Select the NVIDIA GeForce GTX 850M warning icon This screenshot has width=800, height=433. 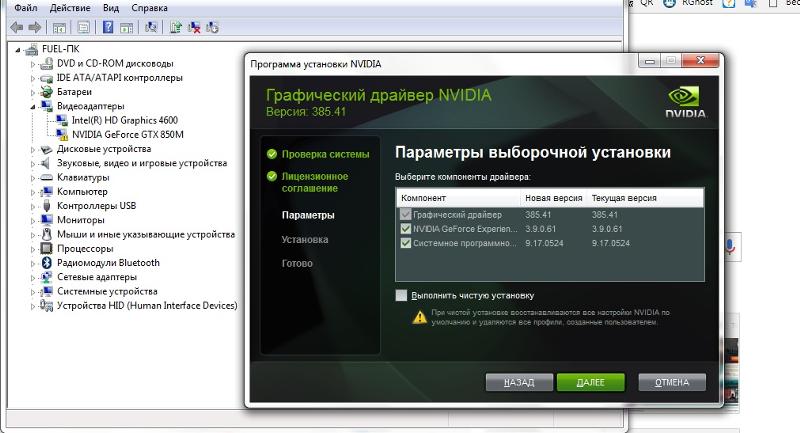tap(62, 135)
